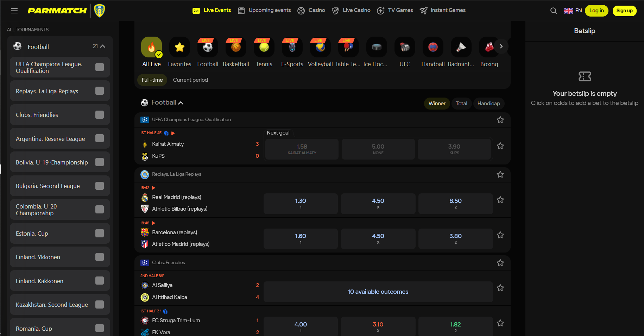This screenshot has height=336, width=644.
Task: Play stream for Barcelona replay
Action: coord(153,223)
